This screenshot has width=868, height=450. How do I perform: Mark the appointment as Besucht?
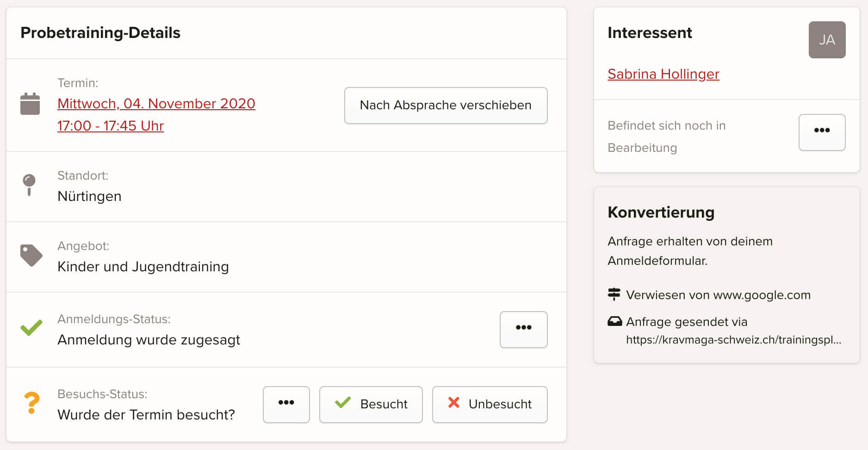[371, 405]
